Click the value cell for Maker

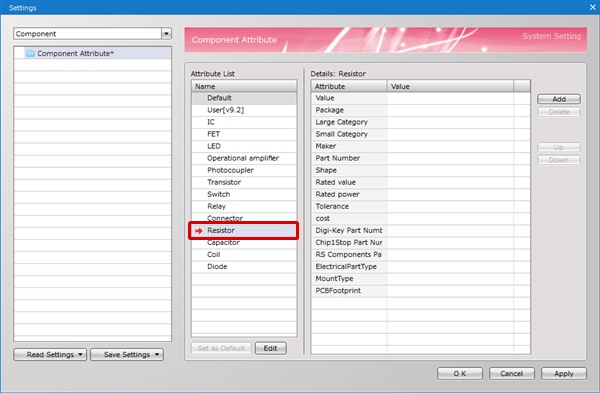[450, 146]
